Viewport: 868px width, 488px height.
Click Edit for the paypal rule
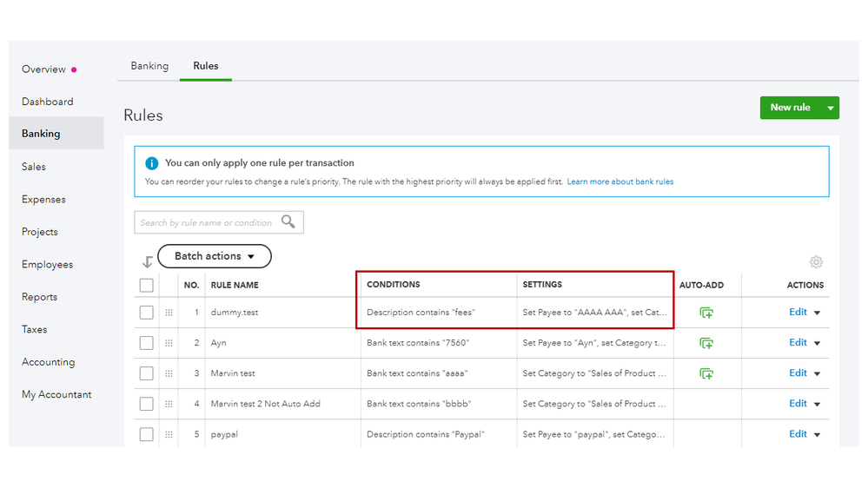(798, 434)
